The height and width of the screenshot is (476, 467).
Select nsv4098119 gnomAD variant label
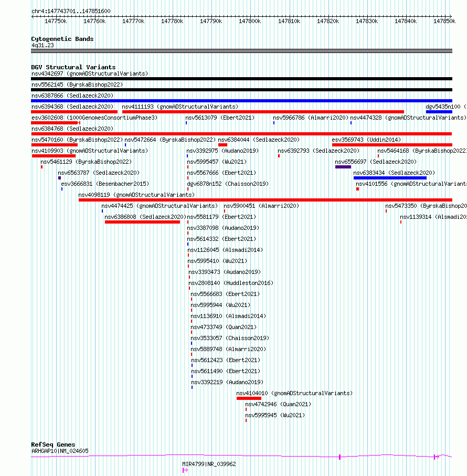[136, 195]
